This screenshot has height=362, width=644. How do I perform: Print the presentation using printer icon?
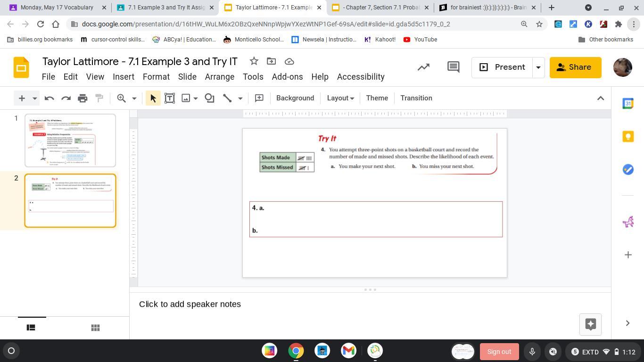[x=83, y=98]
